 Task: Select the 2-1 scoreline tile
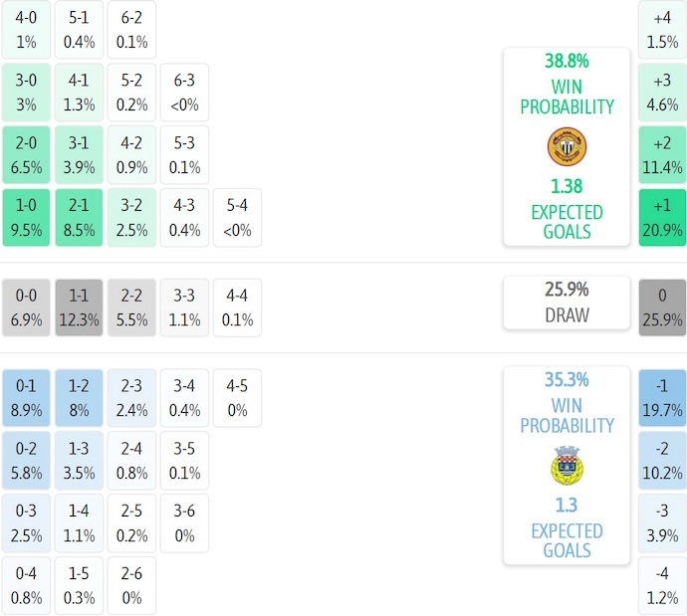(81, 218)
